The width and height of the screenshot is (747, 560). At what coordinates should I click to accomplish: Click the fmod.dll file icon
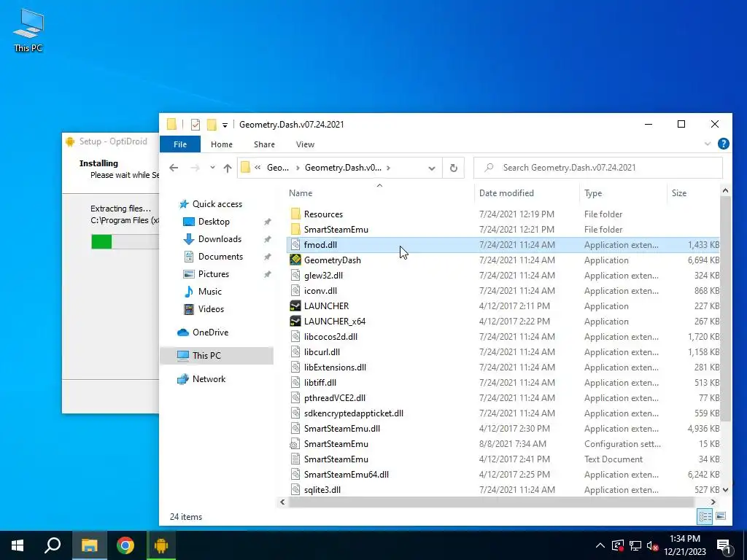[x=295, y=245]
